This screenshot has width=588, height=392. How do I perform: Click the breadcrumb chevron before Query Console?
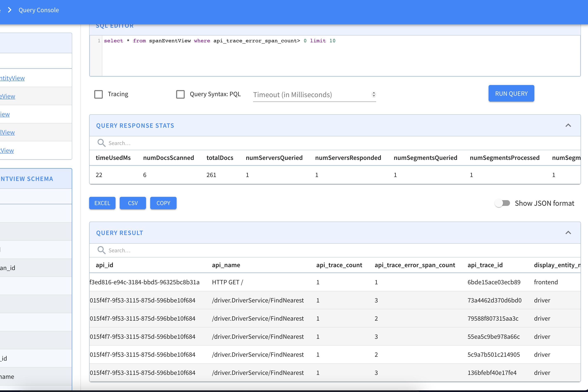(x=10, y=10)
